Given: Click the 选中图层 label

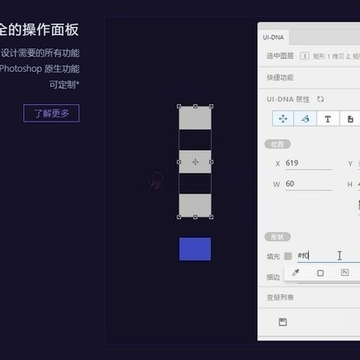Looking at the screenshot, I should [x=280, y=56].
